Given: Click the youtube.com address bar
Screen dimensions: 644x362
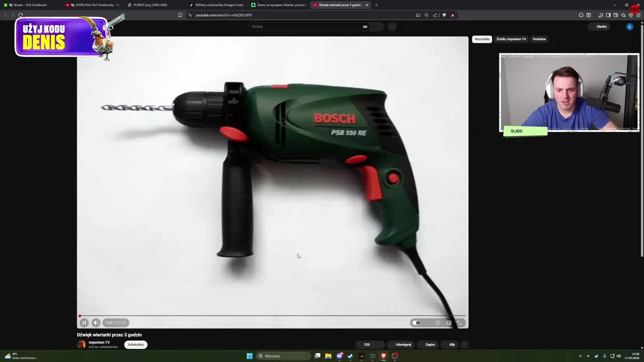Looking at the screenshot, I should click(x=302, y=15).
